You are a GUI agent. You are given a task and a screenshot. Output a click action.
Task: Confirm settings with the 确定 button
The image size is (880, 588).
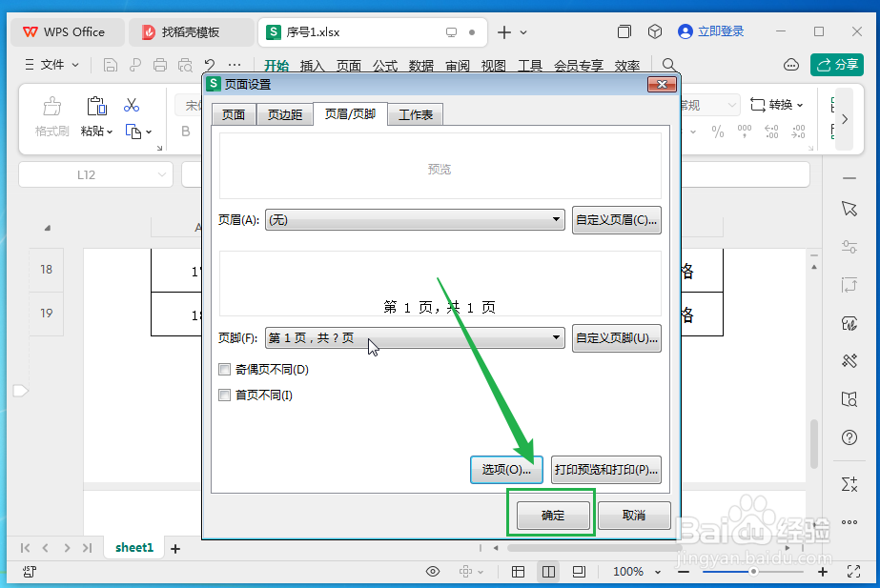coord(551,514)
